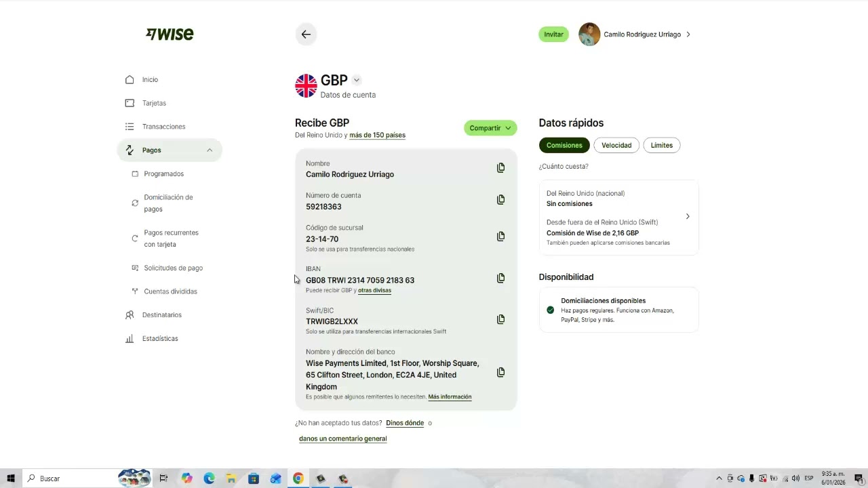Open the GBP currency dropdown
The height and width of the screenshot is (488, 868).
[357, 81]
